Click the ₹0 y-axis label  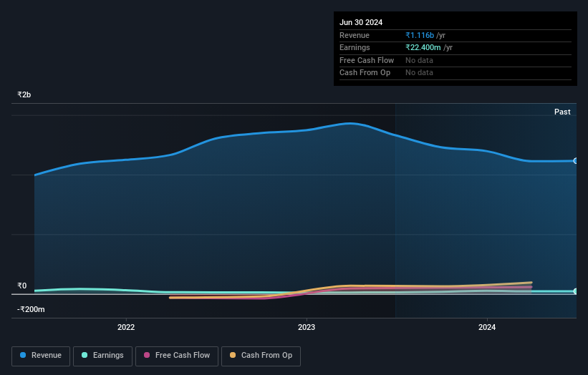(21, 286)
